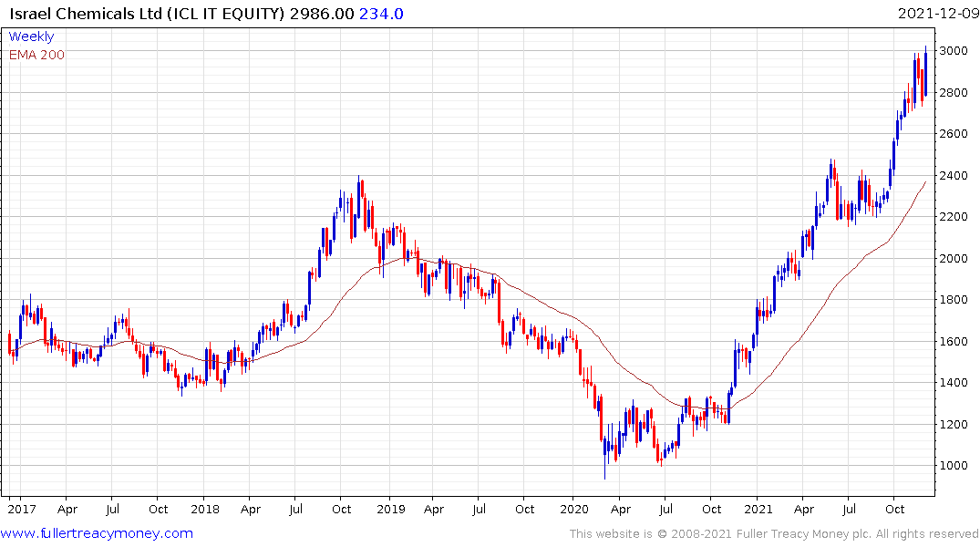This screenshot has height=547, width=980.
Task: Select the 2986.00 last price value
Action: pyautogui.click(x=322, y=14)
